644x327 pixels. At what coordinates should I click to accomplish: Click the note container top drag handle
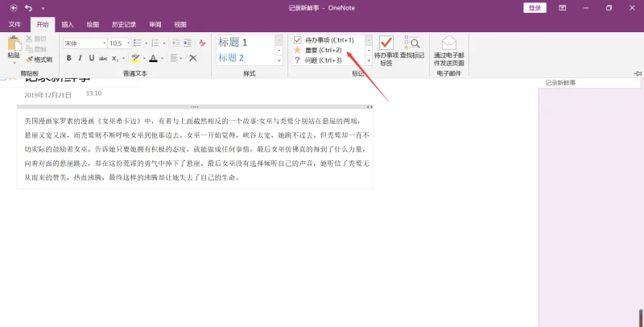click(x=195, y=107)
